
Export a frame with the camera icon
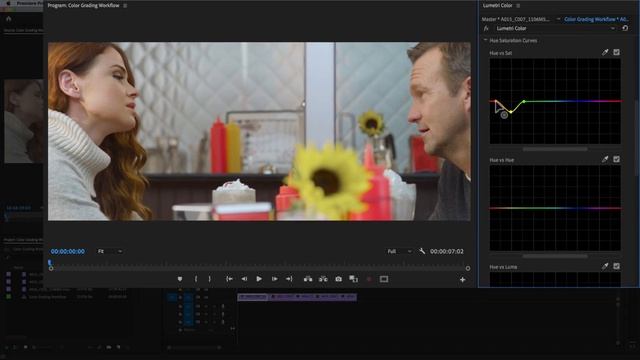click(338, 279)
